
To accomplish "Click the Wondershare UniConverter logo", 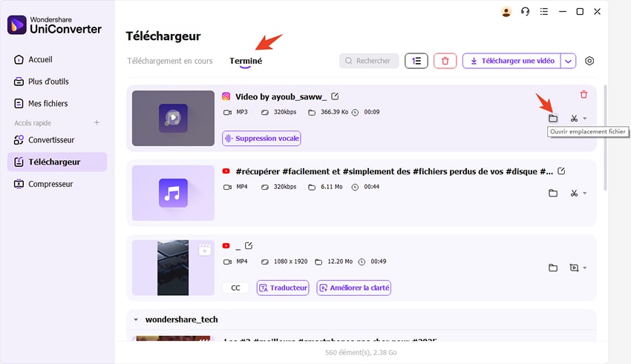I will [x=54, y=25].
